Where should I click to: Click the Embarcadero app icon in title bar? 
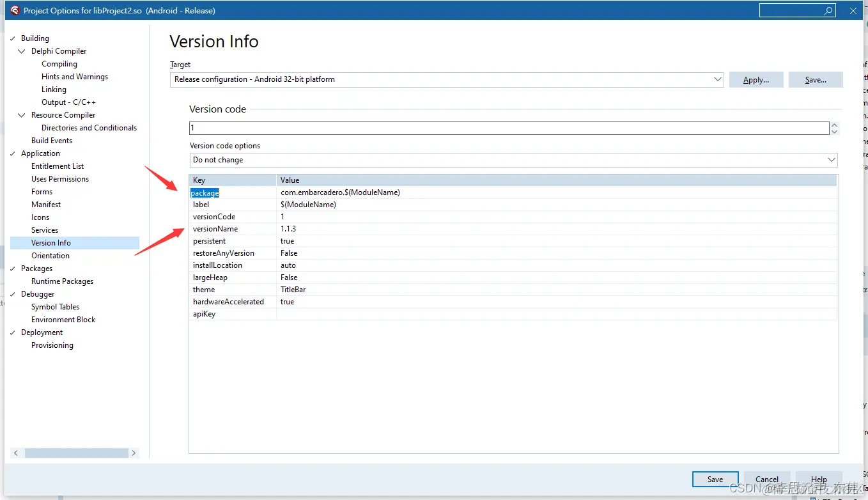[15, 10]
